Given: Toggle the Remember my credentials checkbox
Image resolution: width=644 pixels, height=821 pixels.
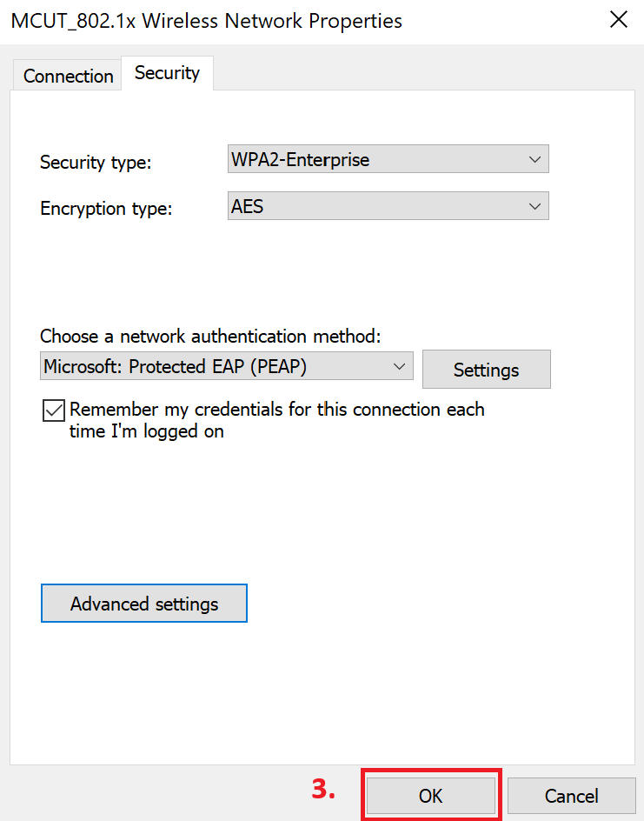Looking at the screenshot, I should coord(53,410).
